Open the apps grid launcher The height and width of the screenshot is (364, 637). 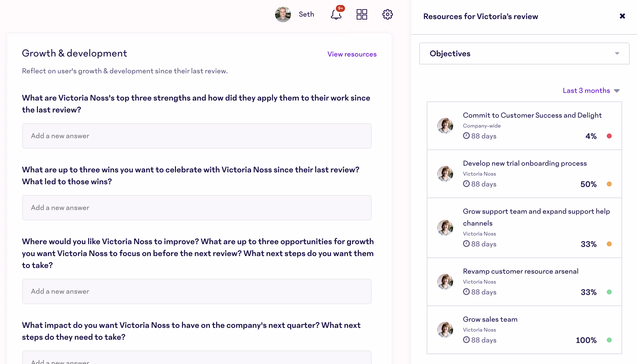(x=362, y=14)
